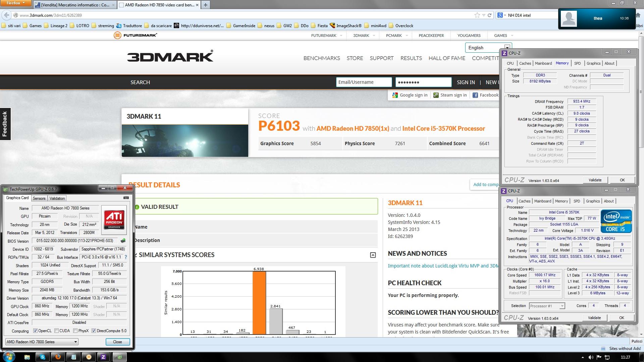Image resolution: width=644 pixels, height=362 pixels.
Task: Click the BIOS save chip icon in GPU-Z
Action: [x=123, y=241]
